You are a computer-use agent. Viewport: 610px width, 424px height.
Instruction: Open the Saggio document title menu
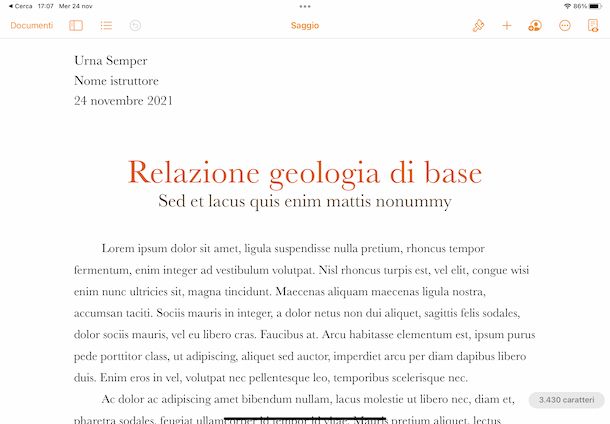(305, 26)
